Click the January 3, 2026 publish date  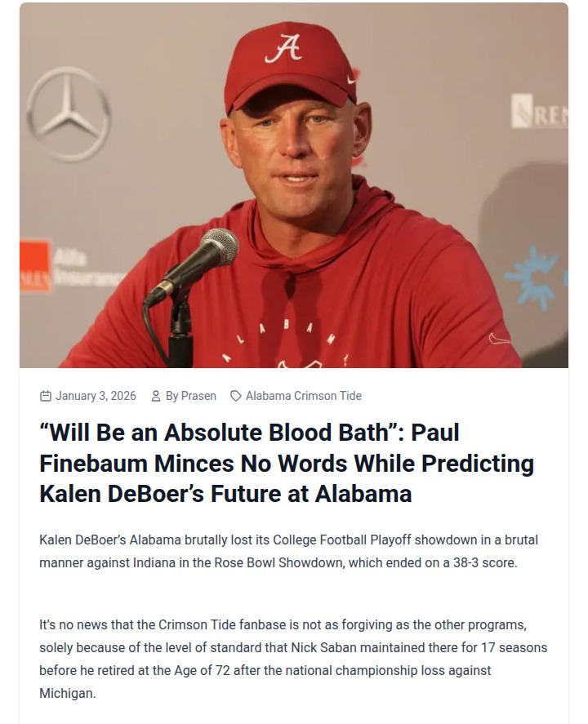pos(96,396)
